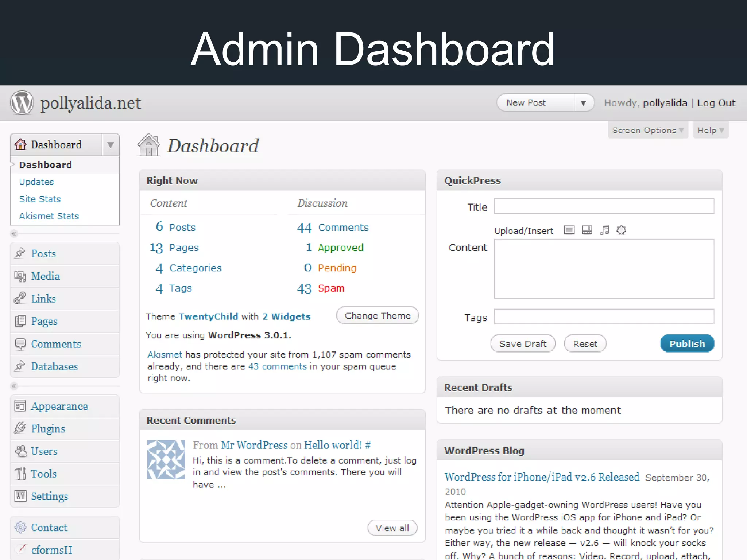Click the Dashboard house icon in sidebar
Screen dimensions: 747x560
[x=20, y=144]
